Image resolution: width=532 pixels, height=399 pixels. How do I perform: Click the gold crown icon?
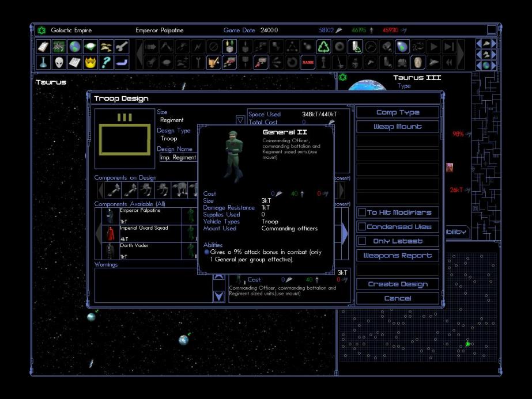[x=90, y=62]
